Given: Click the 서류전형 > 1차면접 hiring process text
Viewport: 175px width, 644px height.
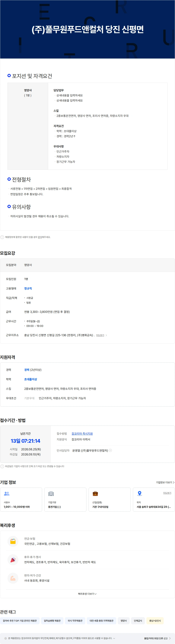Looking at the screenshot, I should point(41,189).
